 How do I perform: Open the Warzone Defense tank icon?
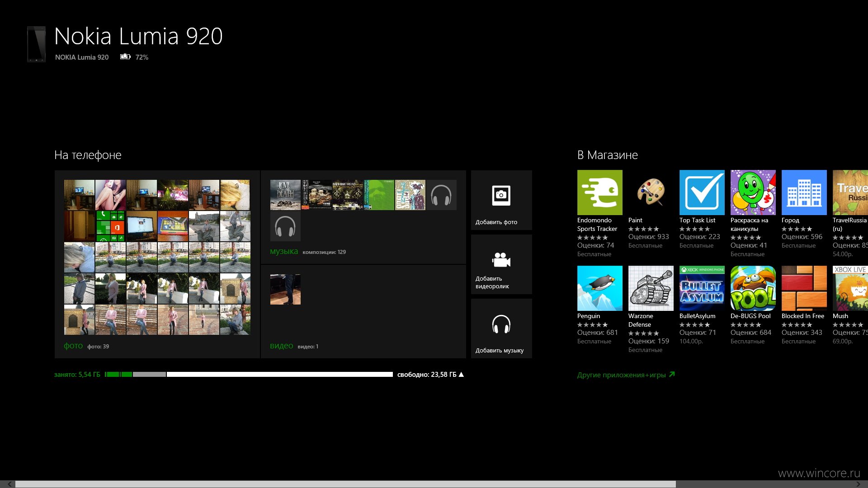pos(651,288)
